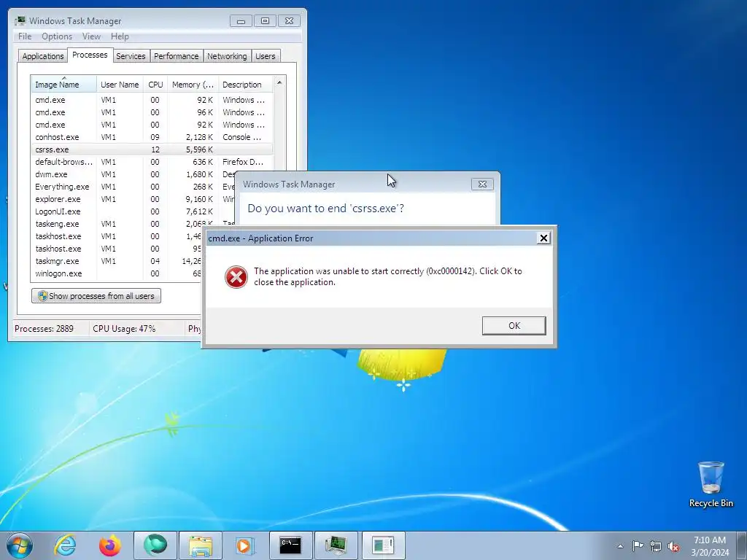Select the Processes tab

click(90, 55)
